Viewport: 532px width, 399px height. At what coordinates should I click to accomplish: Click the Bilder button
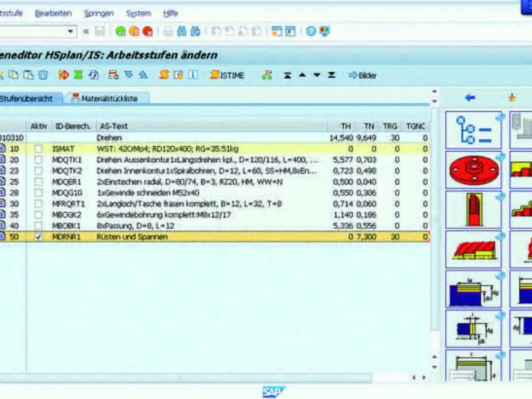click(363, 75)
